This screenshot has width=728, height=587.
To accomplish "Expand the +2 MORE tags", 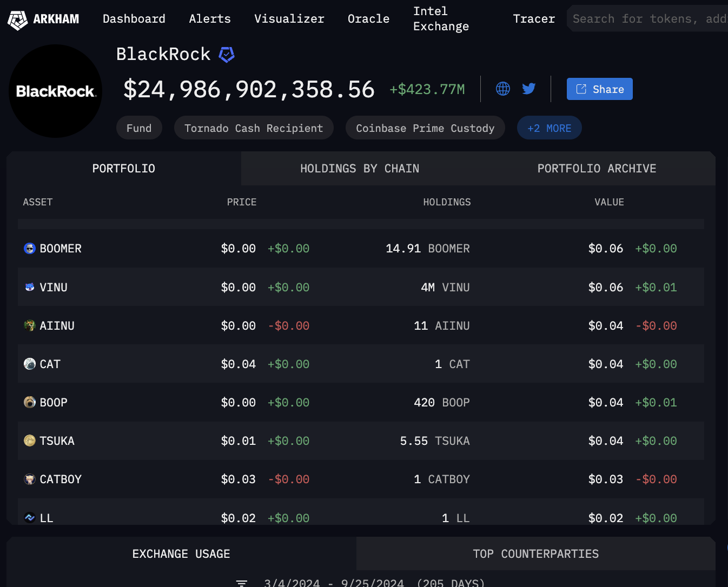I will 550,128.
